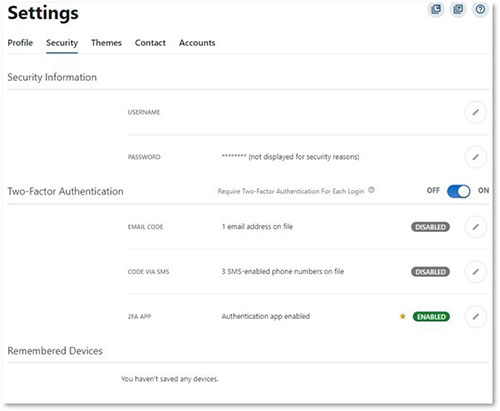500x411 pixels.
Task: Click the help question mark icon at top
Action: (480, 9)
